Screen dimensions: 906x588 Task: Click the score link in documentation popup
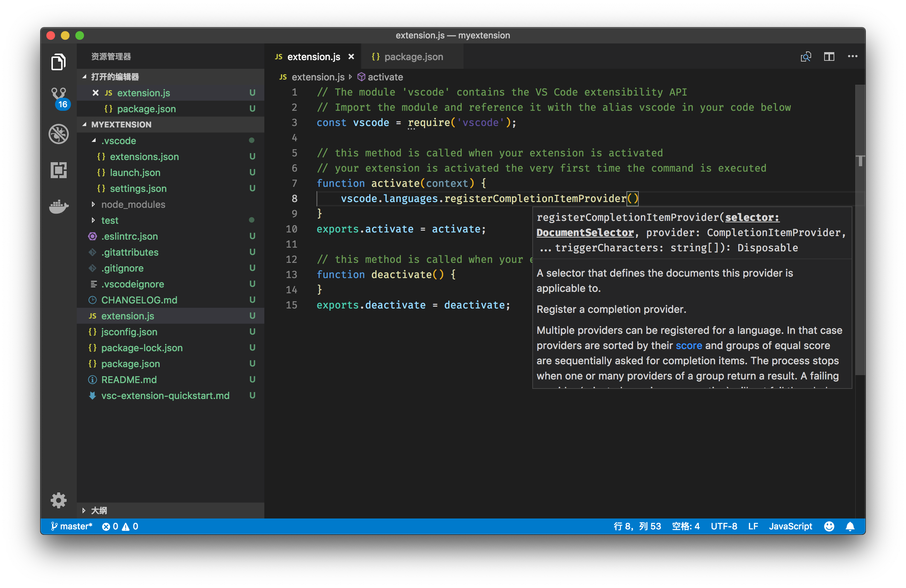(x=688, y=345)
